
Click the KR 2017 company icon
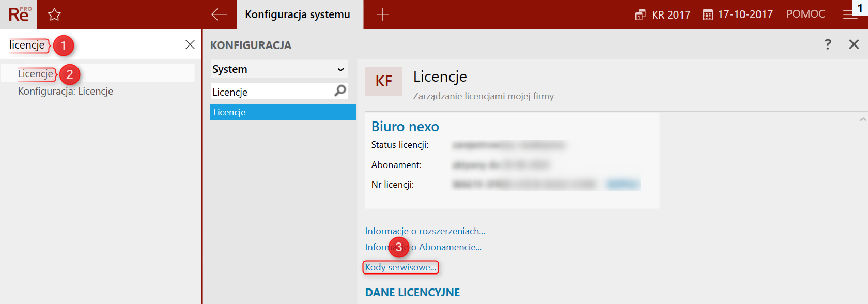[x=640, y=14]
